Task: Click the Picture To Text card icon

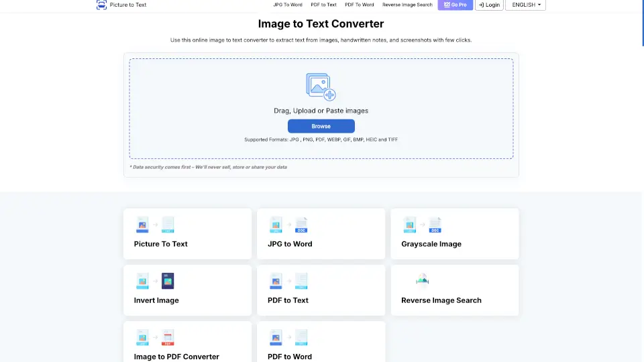Action: coord(155,225)
